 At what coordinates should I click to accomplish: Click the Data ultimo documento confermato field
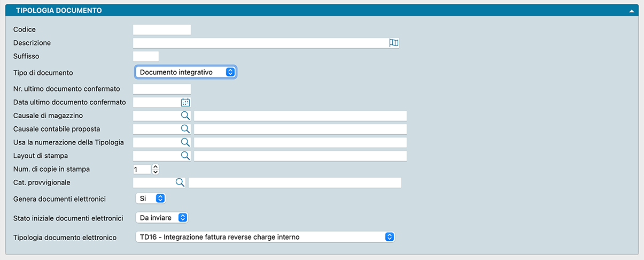(x=156, y=102)
